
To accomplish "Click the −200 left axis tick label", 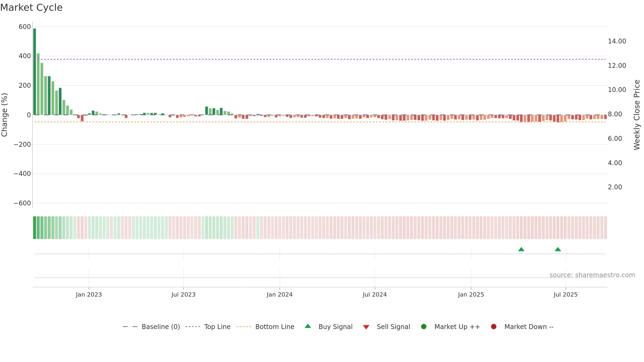I will [22, 145].
